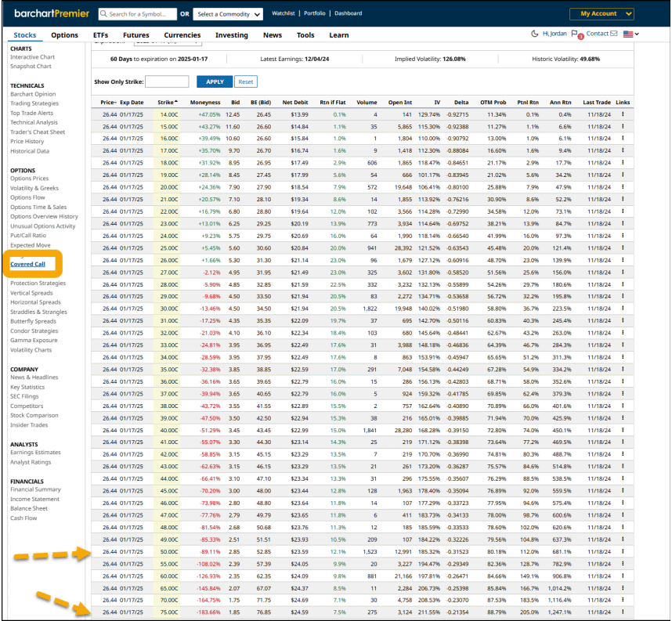Open the Options tab
672x621 pixels.
(64, 35)
